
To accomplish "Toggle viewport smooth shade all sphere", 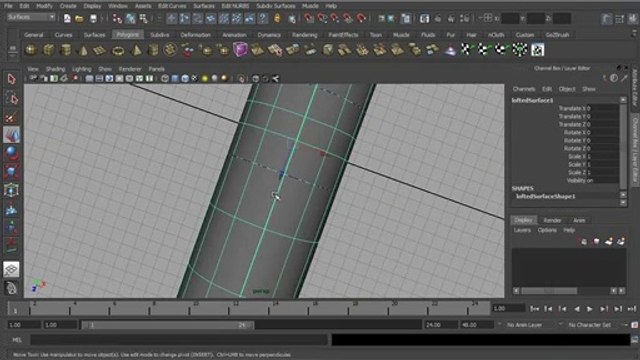I will 185,78.
